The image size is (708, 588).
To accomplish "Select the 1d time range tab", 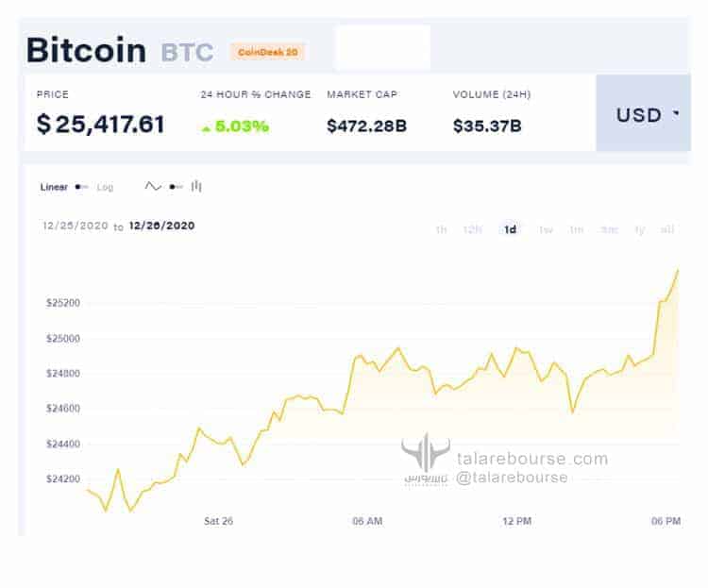I will [511, 229].
